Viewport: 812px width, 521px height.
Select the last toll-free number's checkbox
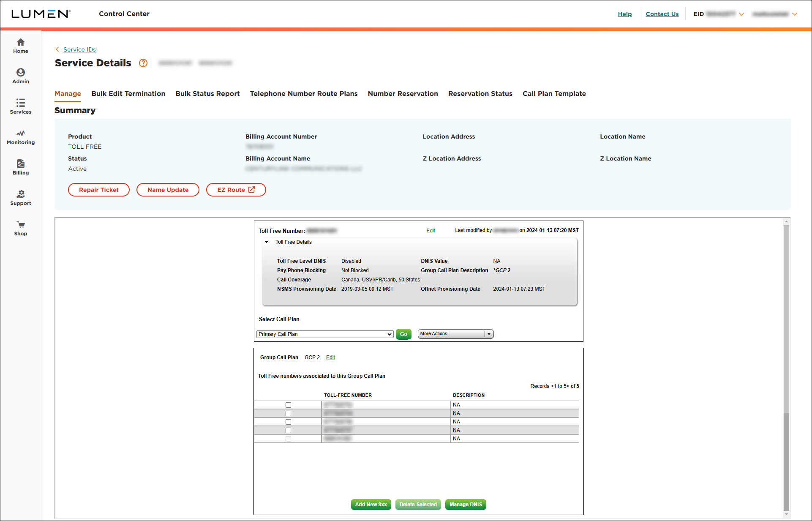[x=288, y=439]
